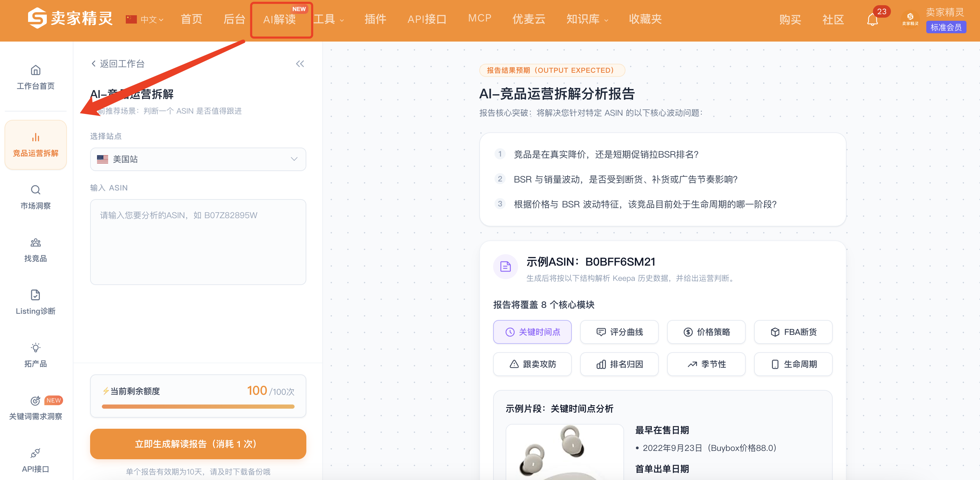Select the FBA断货 module chip
This screenshot has height=480, width=980.
point(793,332)
